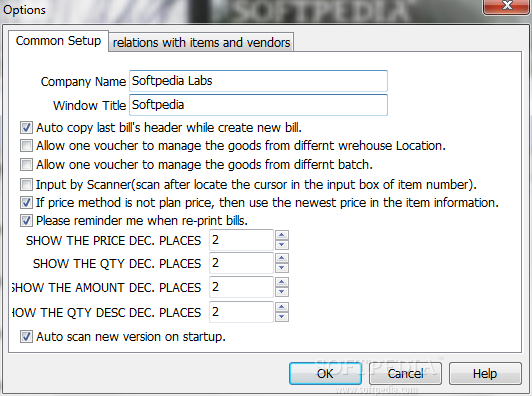Toggle newest price in item information checkbox
The image size is (532, 396).
(26, 203)
